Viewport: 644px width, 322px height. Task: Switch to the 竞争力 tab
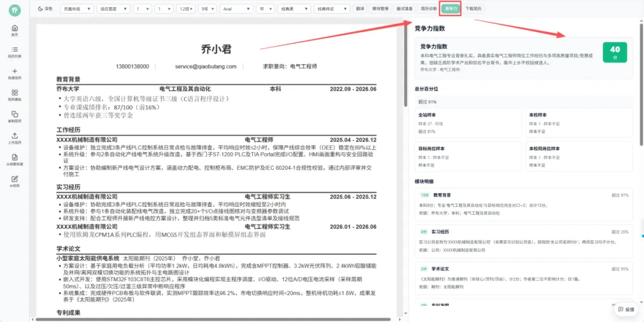coord(451,8)
